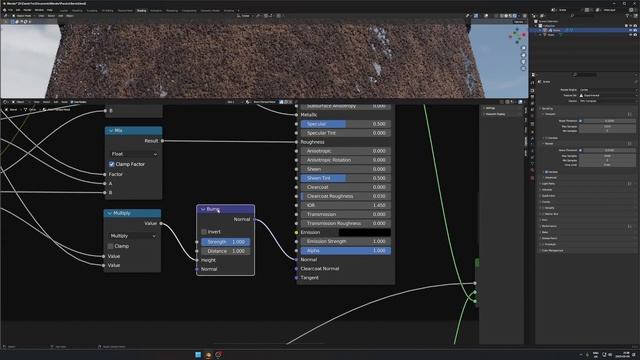Toggle the Clamp Factor checkbox
The image size is (640, 360).
coord(111,164)
